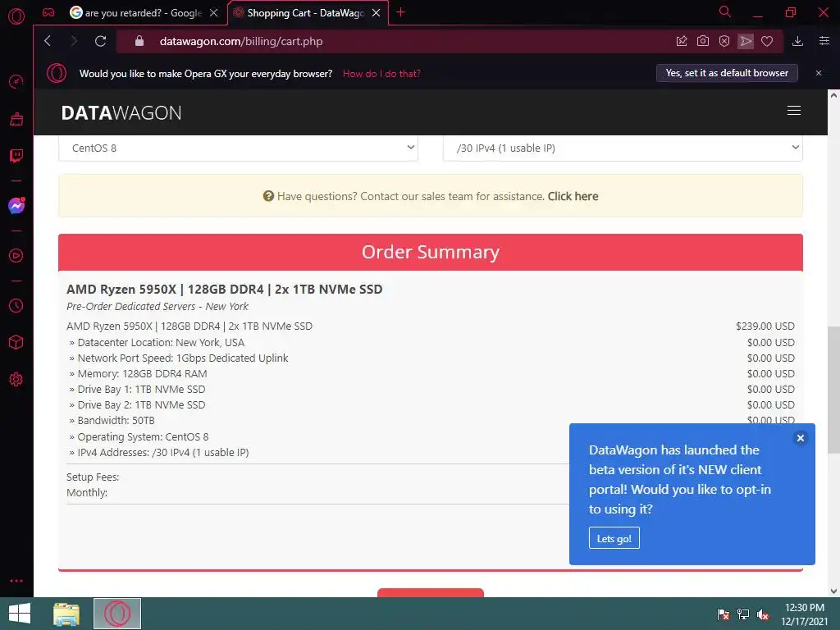Click 'Memory: 128GB DDR4 RAM' line
This screenshot has height=630, width=840.
(142, 373)
